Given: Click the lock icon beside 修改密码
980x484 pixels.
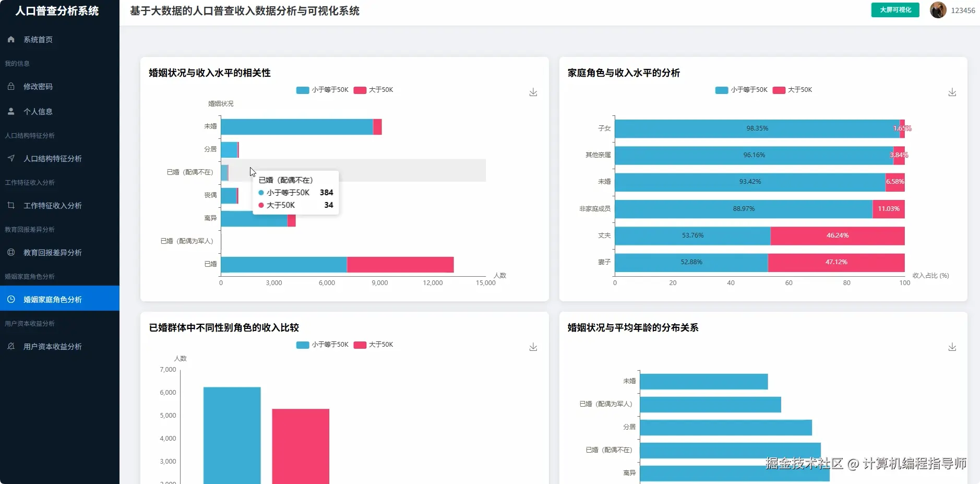Looking at the screenshot, I should click(x=11, y=86).
